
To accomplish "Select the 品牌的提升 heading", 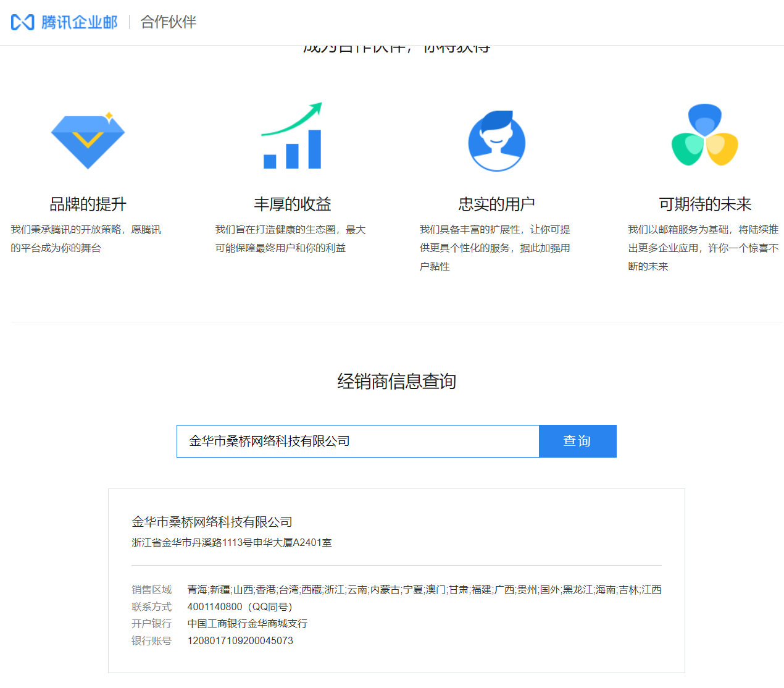I will (x=88, y=204).
